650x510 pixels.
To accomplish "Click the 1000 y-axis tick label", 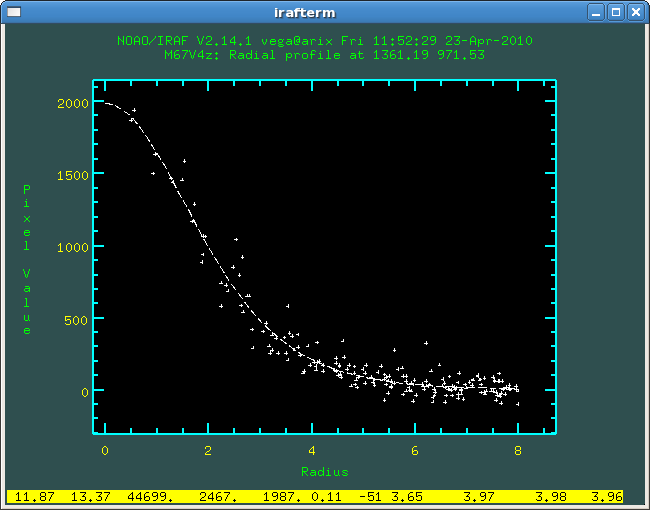I will click(x=73, y=248).
